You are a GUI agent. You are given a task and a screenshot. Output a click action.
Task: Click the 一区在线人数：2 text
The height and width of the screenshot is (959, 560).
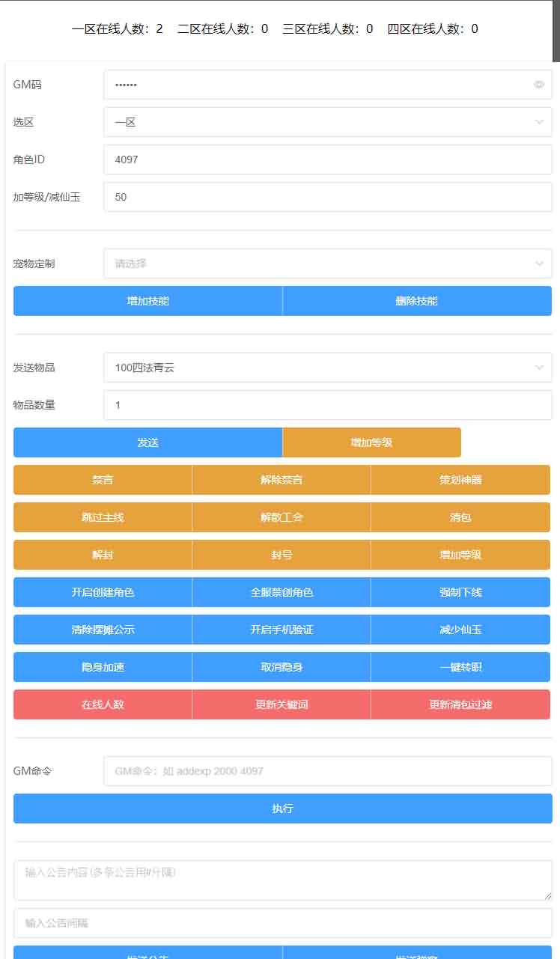tap(118, 29)
